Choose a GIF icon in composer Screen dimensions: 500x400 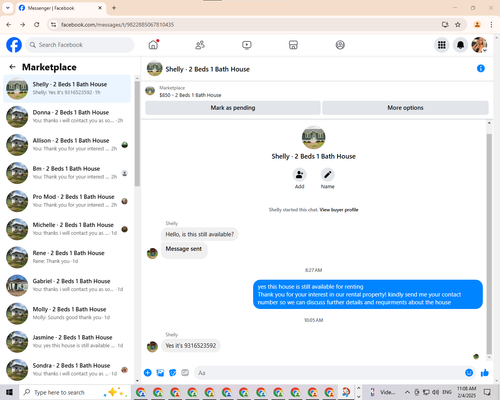185,373
